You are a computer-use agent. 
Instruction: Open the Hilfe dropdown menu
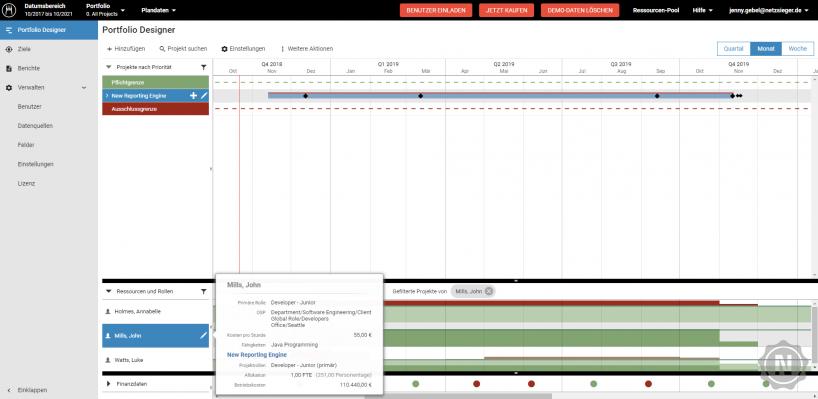coord(702,10)
